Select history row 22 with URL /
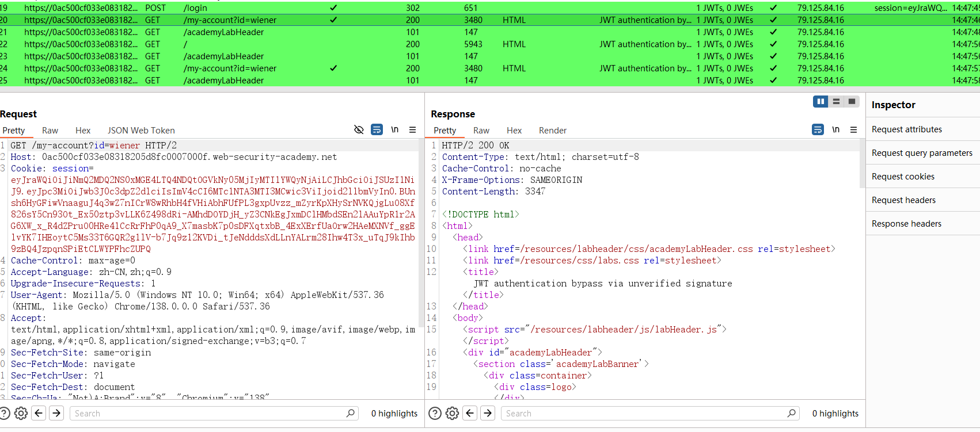This screenshot has width=980, height=432. coord(490,44)
